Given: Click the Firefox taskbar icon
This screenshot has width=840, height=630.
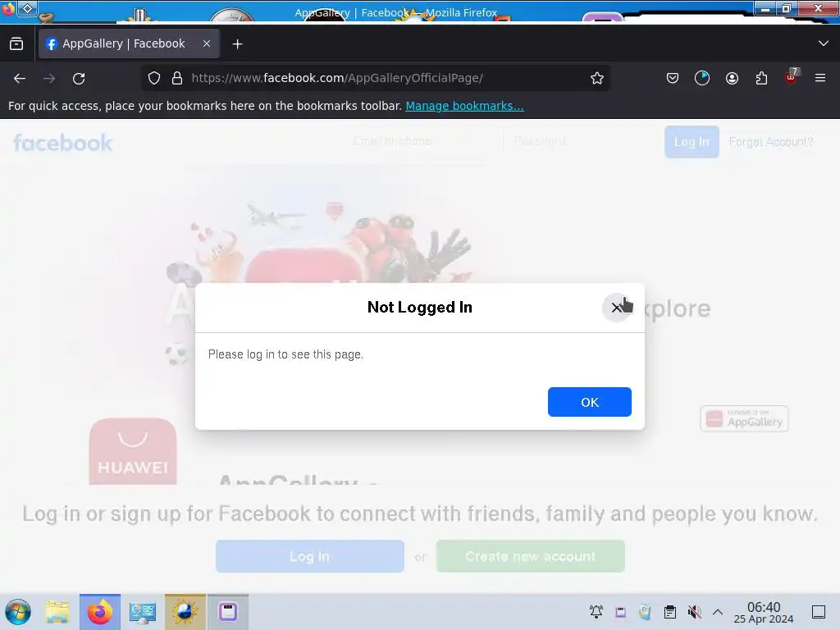Looking at the screenshot, I should [99, 612].
